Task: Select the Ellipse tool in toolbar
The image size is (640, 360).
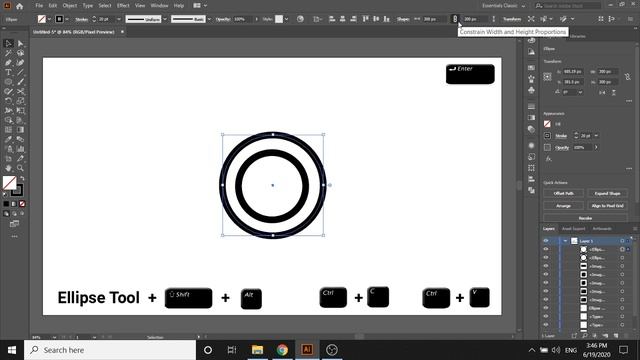Action: coord(8,82)
